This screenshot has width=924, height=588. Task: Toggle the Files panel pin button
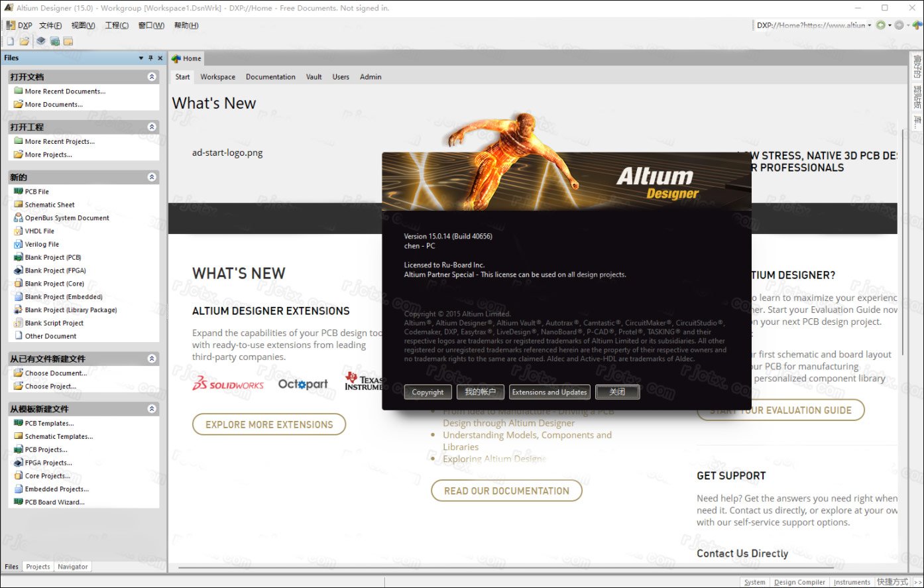[150, 58]
